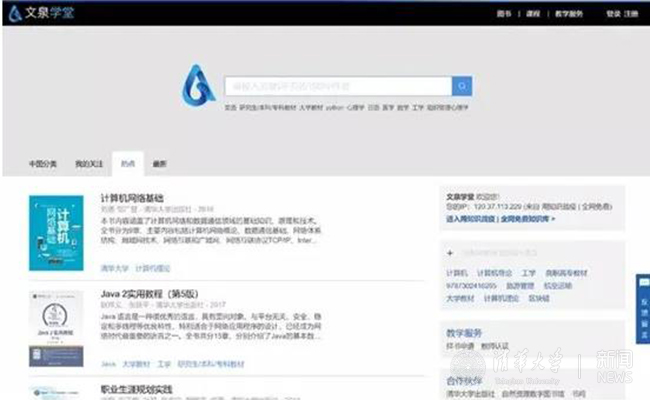The height and width of the screenshot is (400, 650).
Task: Click the large blue flame logo
Action: [x=198, y=86]
